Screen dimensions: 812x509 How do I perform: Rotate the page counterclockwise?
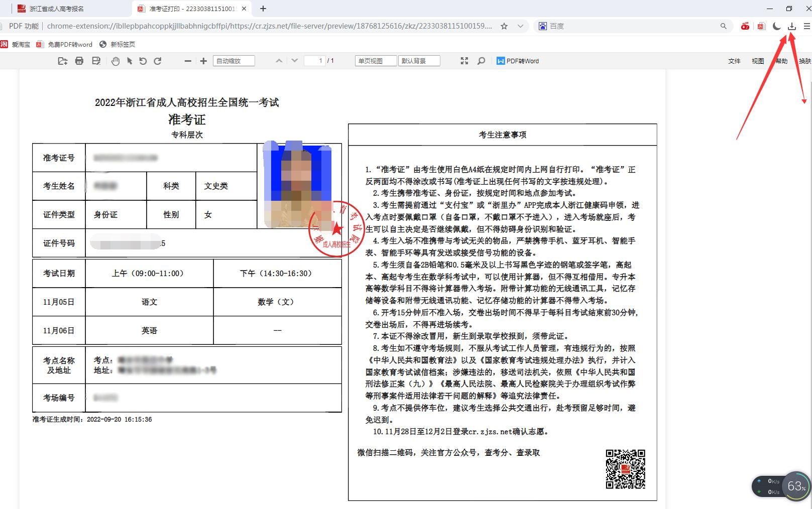click(x=143, y=60)
